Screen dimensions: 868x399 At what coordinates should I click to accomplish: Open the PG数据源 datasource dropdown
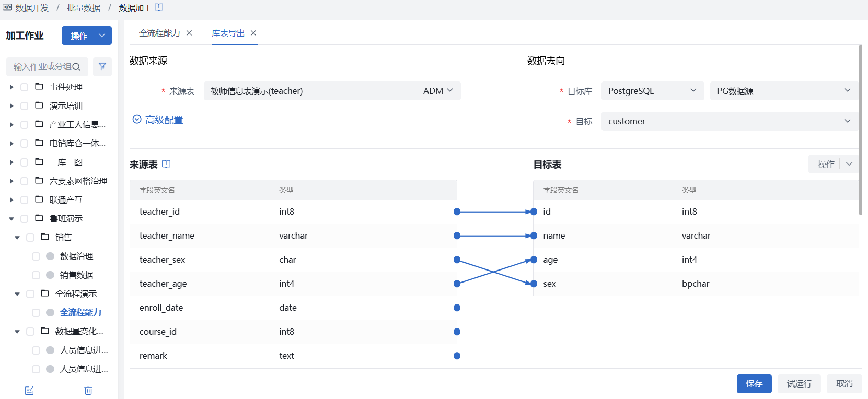click(x=784, y=91)
